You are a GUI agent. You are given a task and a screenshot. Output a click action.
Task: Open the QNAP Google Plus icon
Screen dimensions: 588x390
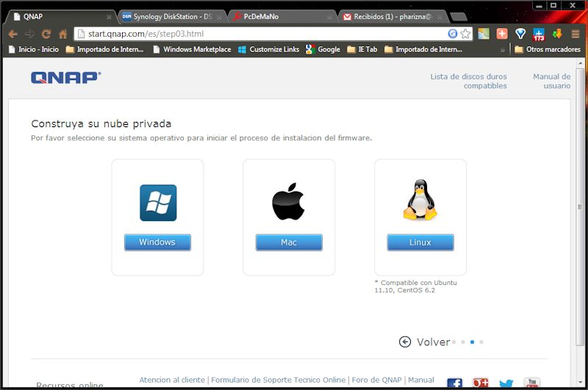point(481,383)
